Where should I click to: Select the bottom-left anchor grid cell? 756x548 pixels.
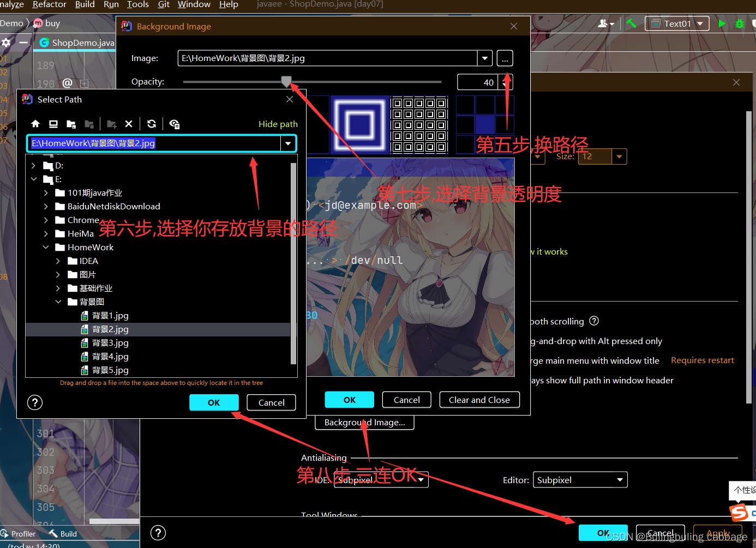(465, 144)
